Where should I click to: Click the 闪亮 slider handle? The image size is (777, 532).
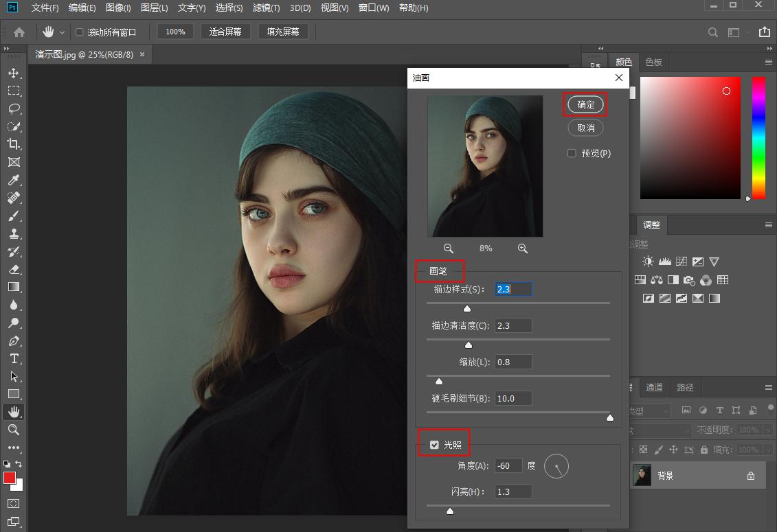(450, 511)
